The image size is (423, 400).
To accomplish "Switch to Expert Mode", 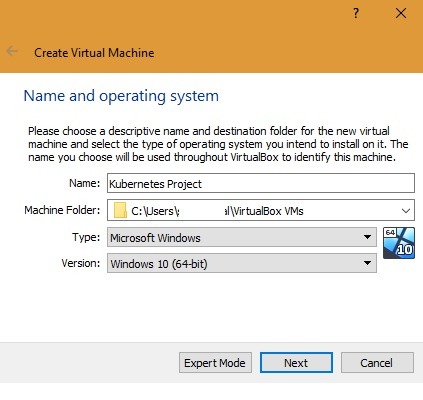I will coord(215,362).
